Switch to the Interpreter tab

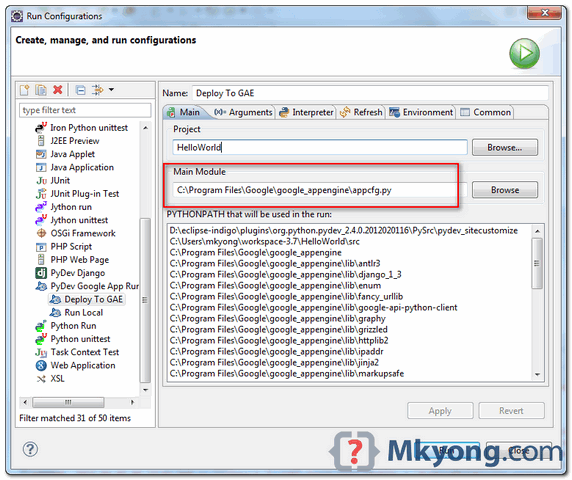tap(306, 112)
